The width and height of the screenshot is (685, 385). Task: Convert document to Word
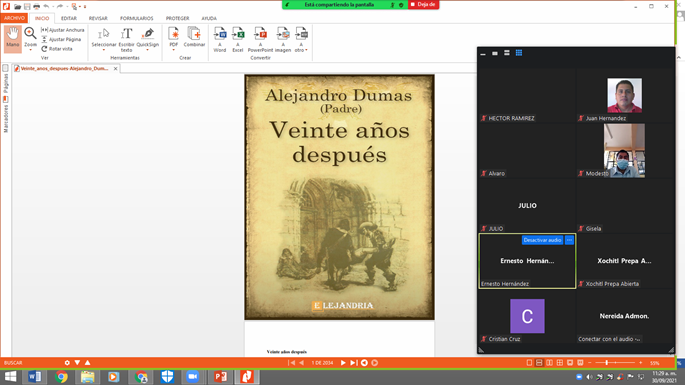[220, 39]
